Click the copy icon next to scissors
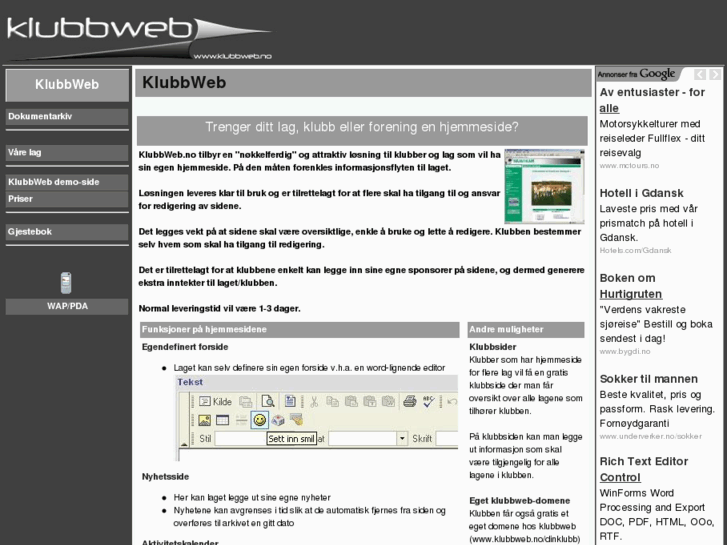 [x=332, y=402]
